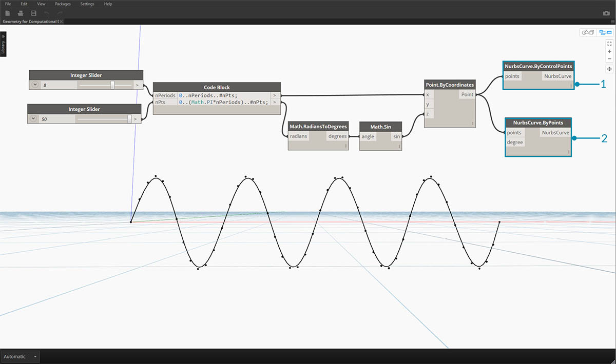Create a new file using the New icon
Screen dimensions: 616x364
point(7,12)
